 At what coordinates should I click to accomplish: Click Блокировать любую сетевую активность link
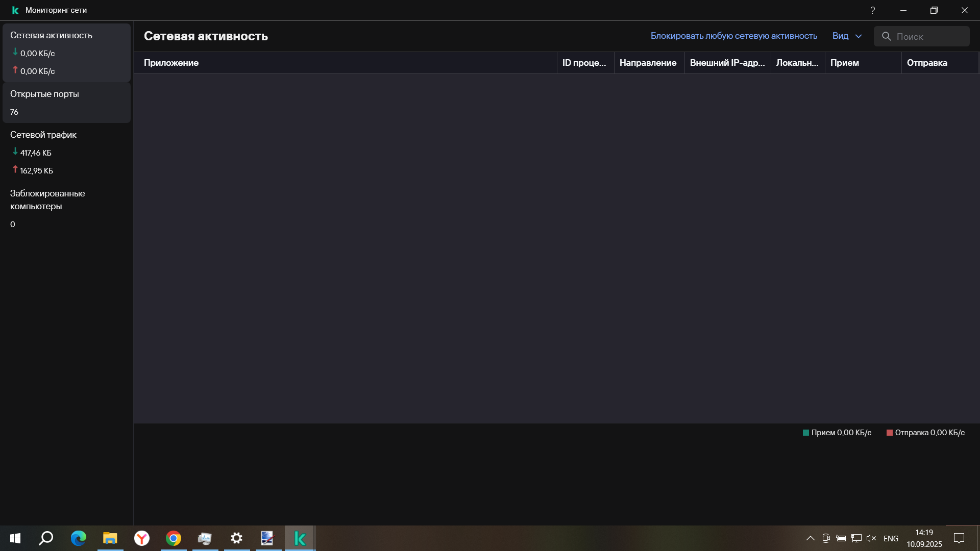coord(733,36)
